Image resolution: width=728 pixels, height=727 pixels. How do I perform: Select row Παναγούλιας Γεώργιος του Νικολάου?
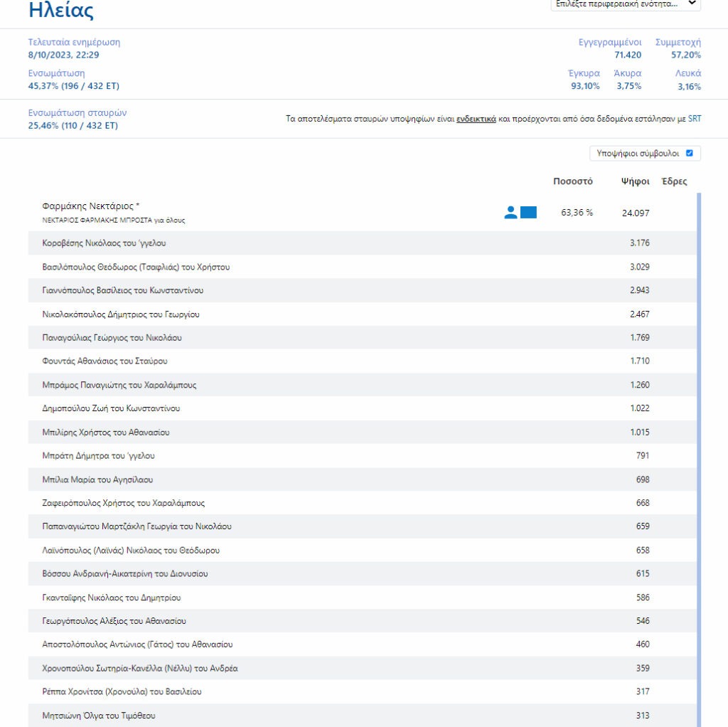[x=362, y=338]
